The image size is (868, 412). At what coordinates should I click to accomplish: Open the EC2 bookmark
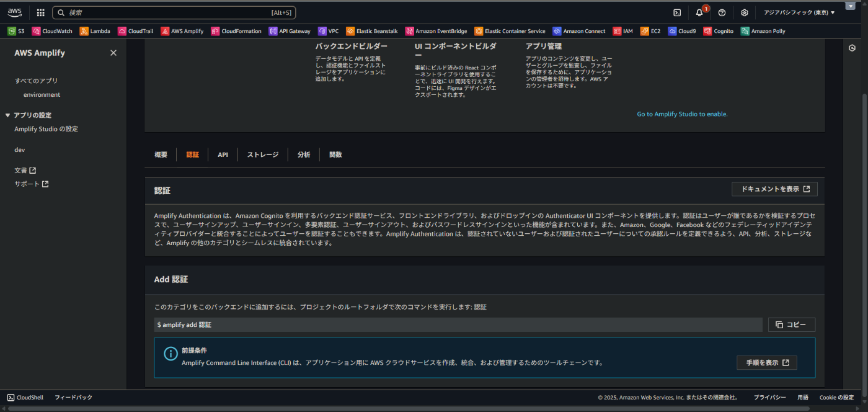click(x=650, y=31)
